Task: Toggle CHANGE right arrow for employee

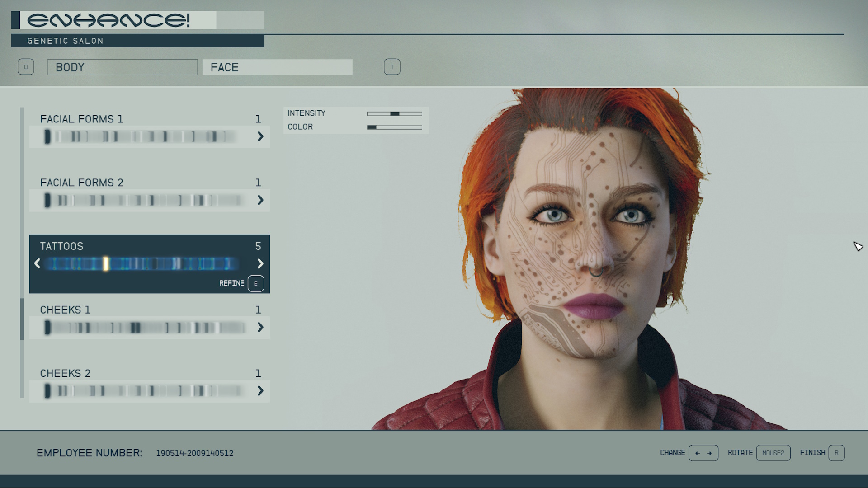Action: pos(710,453)
